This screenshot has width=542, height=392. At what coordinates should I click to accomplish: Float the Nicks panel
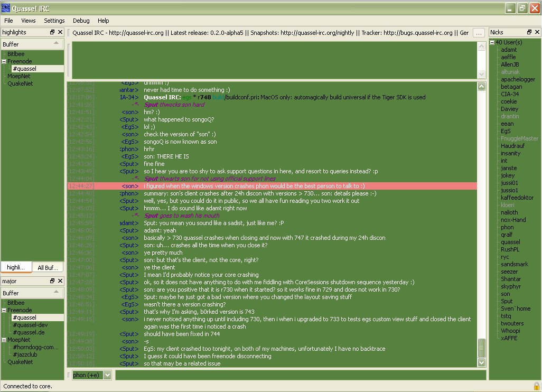click(x=529, y=32)
